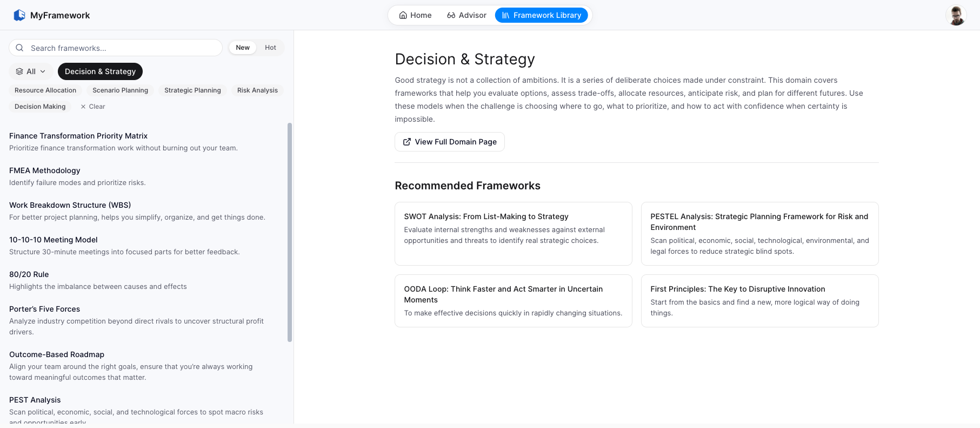Toggle the Strategic Planning tag
The height and width of the screenshot is (428, 980).
pos(192,90)
